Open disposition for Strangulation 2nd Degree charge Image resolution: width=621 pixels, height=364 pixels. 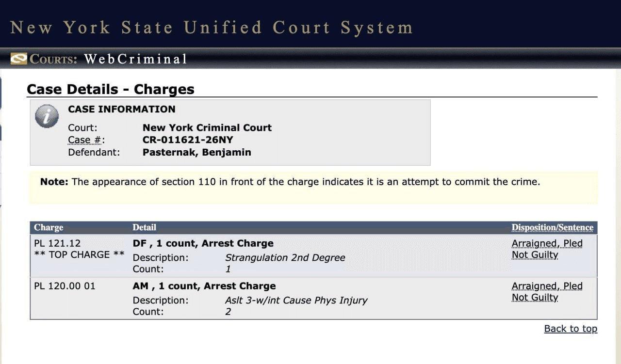(x=547, y=249)
